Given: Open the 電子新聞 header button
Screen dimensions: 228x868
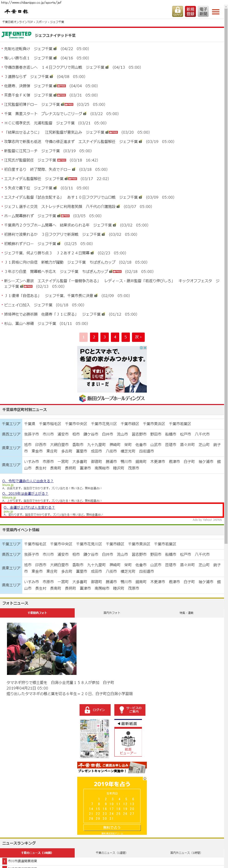Looking at the screenshot, I should [203, 11].
